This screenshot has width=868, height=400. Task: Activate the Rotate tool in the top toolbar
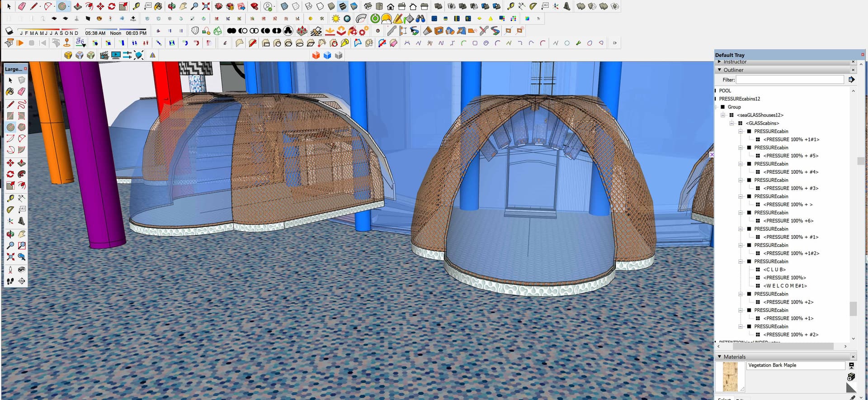pos(112,6)
